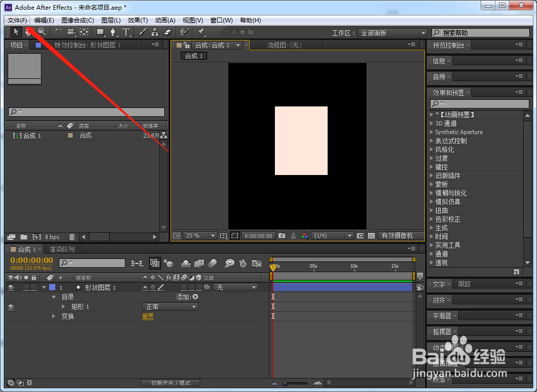Select the Rotation tool
Viewport: 537px width, 392px height.
58,32
